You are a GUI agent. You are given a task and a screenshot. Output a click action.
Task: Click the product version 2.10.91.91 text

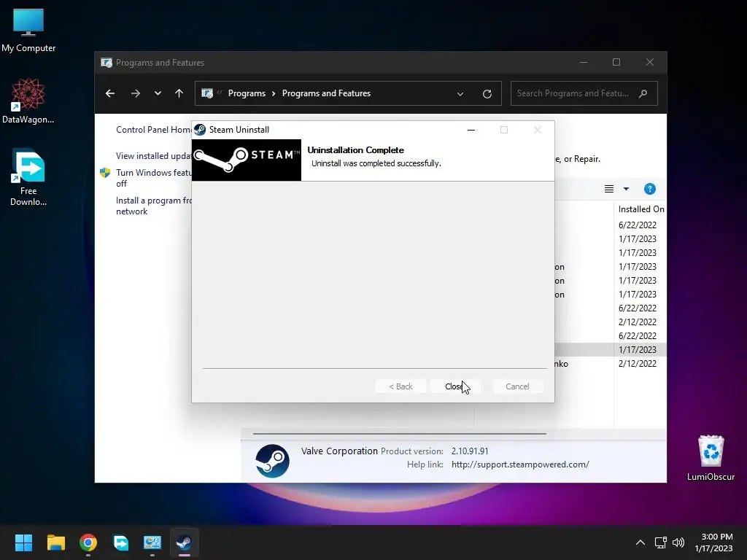[x=470, y=451]
